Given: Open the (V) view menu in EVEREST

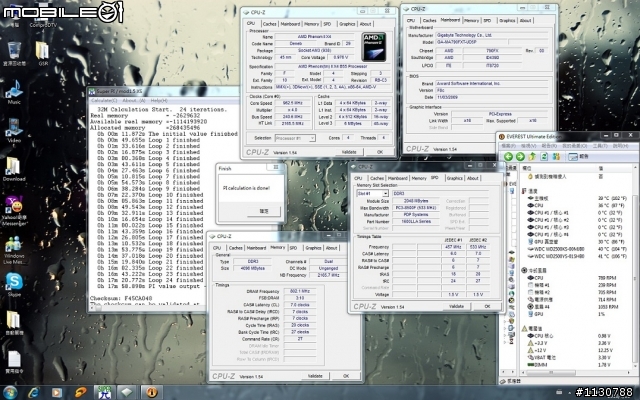Looking at the screenshot, I should (x=528, y=146).
